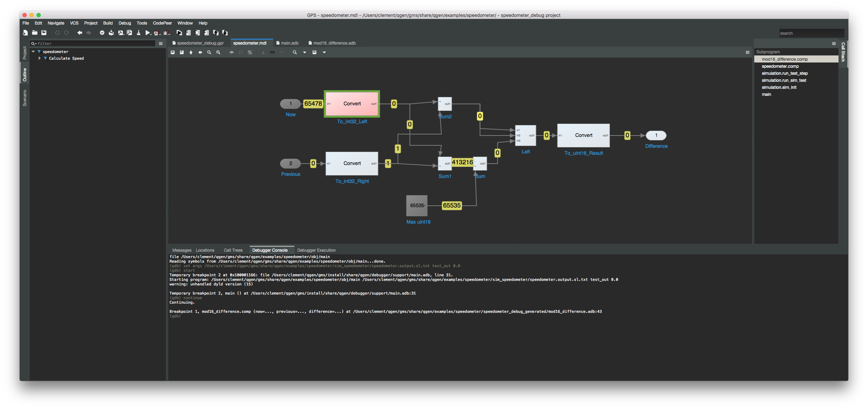
Task: Click the Max uint16 constant block
Action: point(417,206)
